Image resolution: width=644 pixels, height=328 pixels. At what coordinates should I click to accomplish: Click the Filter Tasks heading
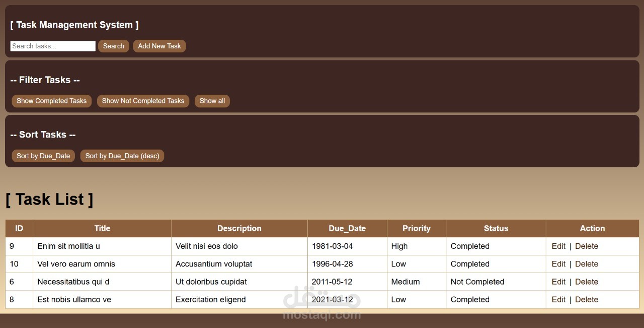45,80
